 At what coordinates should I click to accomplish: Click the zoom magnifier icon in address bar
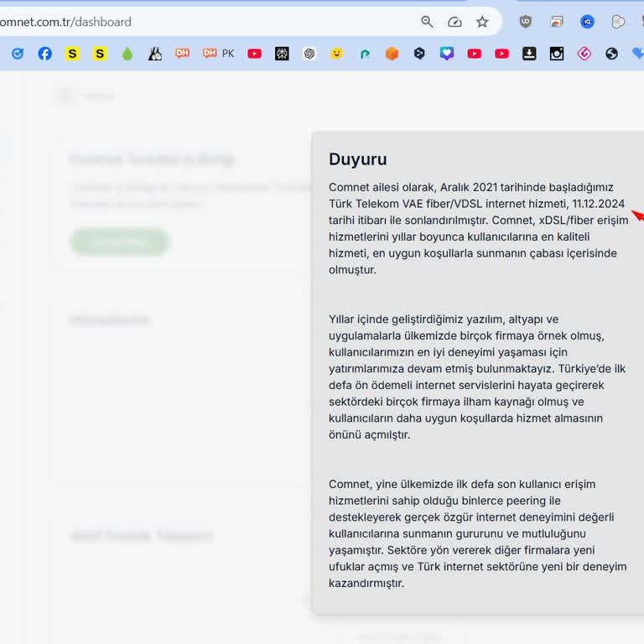click(x=427, y=22)
